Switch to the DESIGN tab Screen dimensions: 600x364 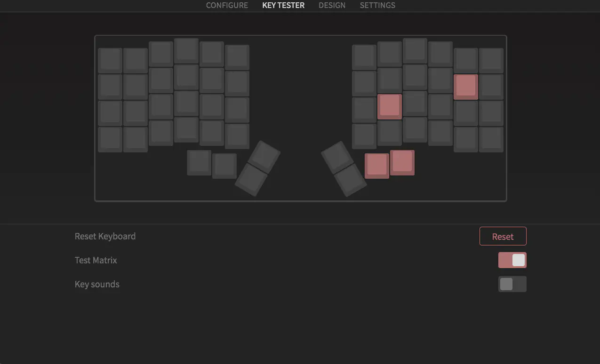[332, 6]
